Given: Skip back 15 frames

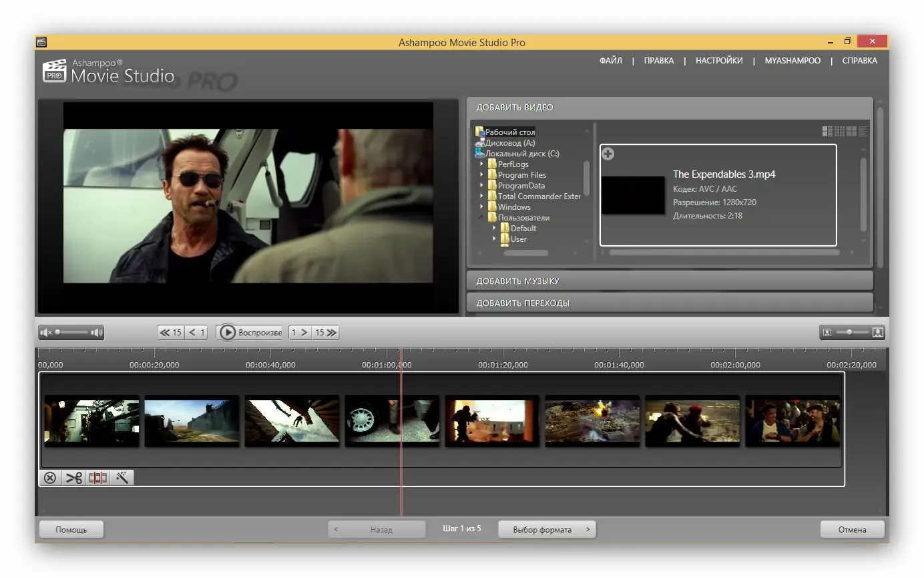Looking at the screenshot, I should point(171,332).
